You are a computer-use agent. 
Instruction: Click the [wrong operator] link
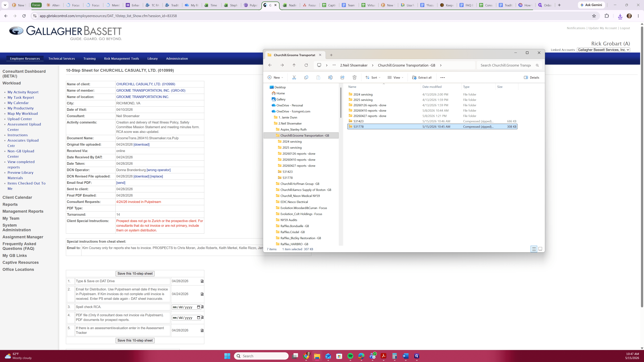158,170
